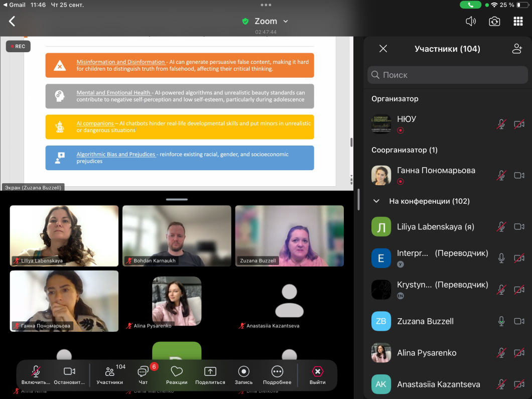Toggle Zuzana Buzzell's microphone icon in list
The image size is (532, 399).
coord(501,321)
